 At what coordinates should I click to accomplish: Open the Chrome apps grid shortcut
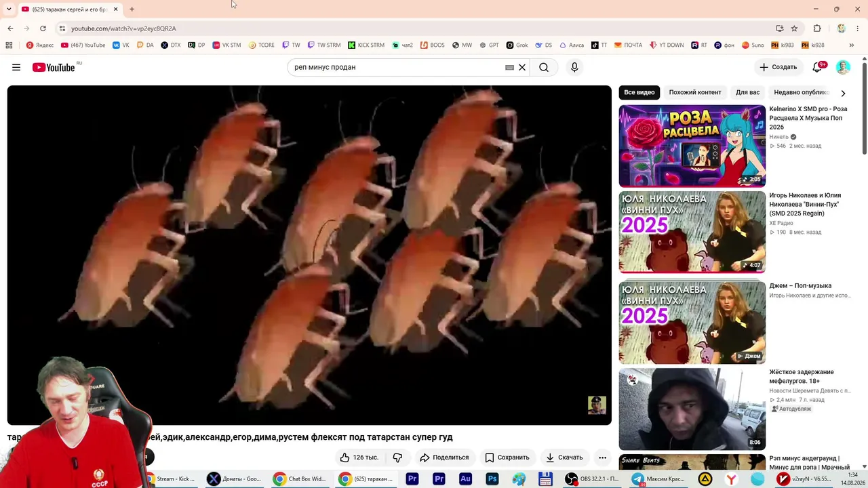click(9, 45)
